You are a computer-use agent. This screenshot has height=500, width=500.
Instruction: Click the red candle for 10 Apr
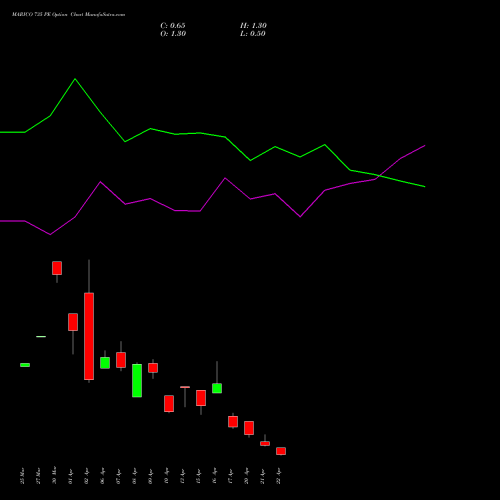pyautogui.click(x=169, y=404)
